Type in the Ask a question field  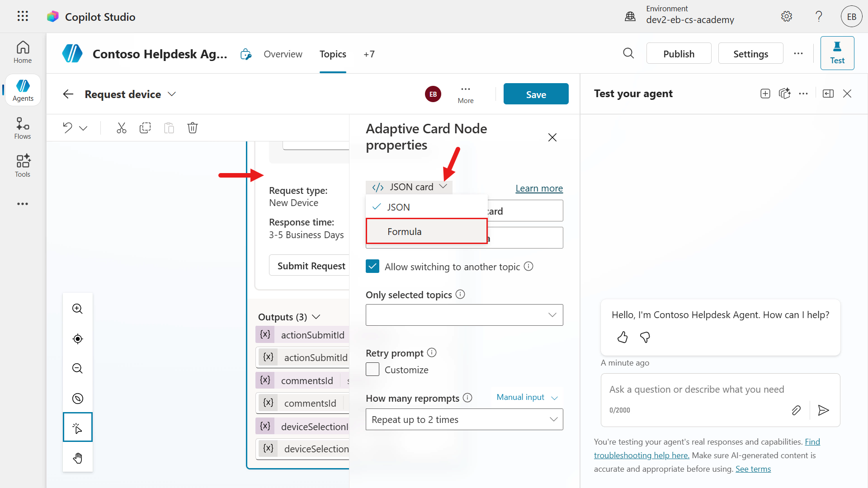pyautogui.click(x=696, y=389)
